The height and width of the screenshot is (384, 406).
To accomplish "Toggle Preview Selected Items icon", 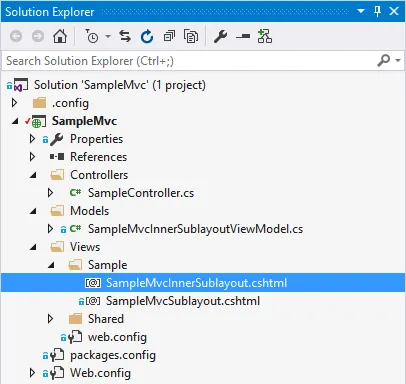I will [243, 36].
